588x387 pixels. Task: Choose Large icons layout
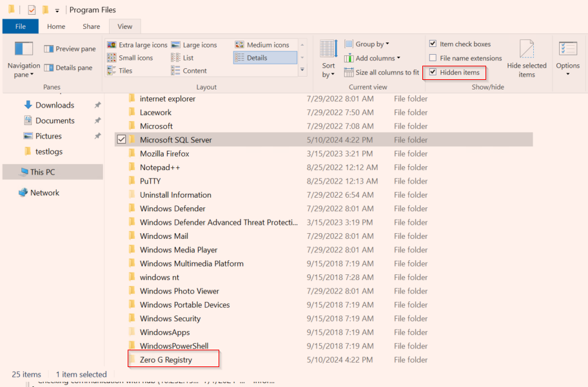pos(194,45)
